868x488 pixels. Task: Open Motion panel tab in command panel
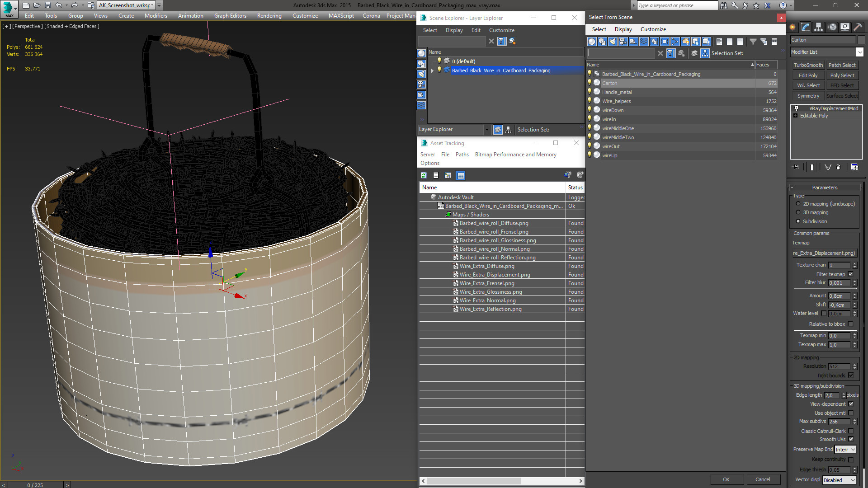832,27
